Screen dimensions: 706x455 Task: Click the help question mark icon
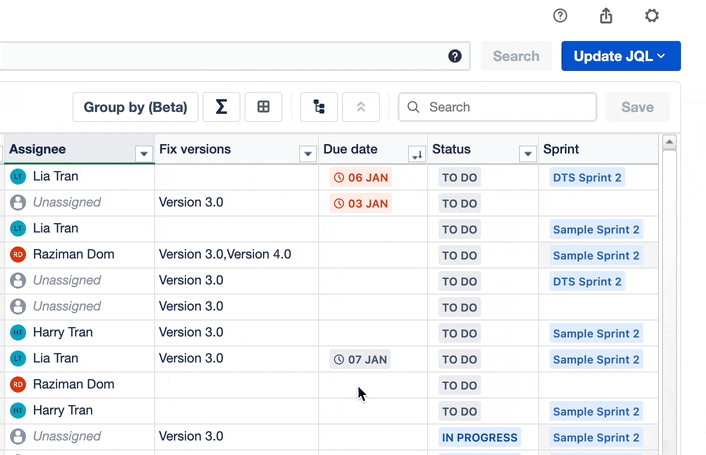click(x=560, y=16)
